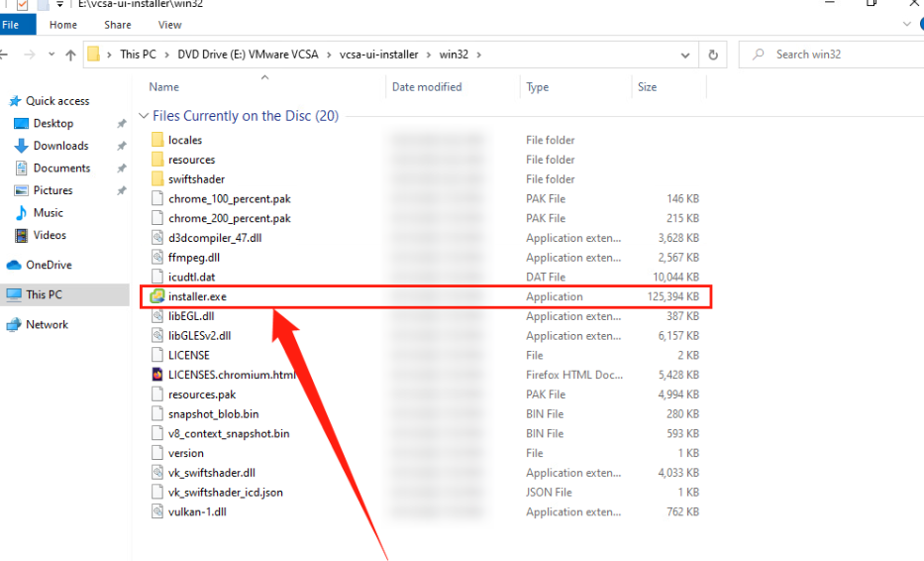Click the pin icon beside Pictures

(x=122, y=190)
